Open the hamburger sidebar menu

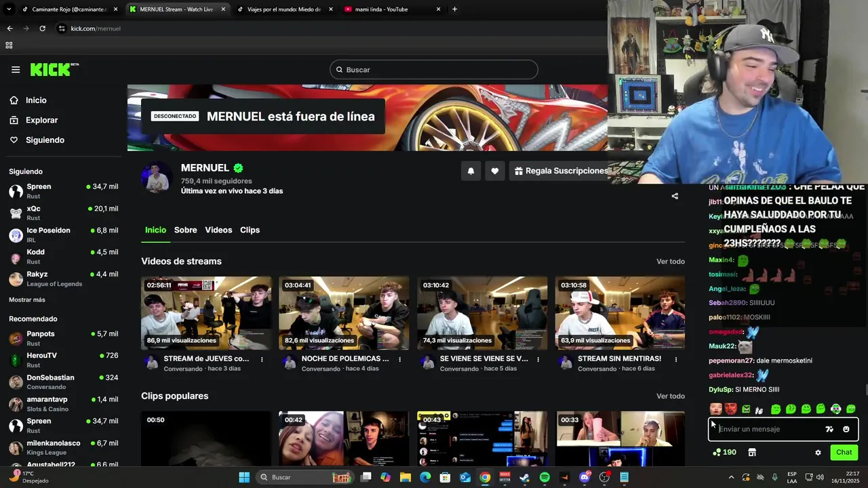pos(16,70)
